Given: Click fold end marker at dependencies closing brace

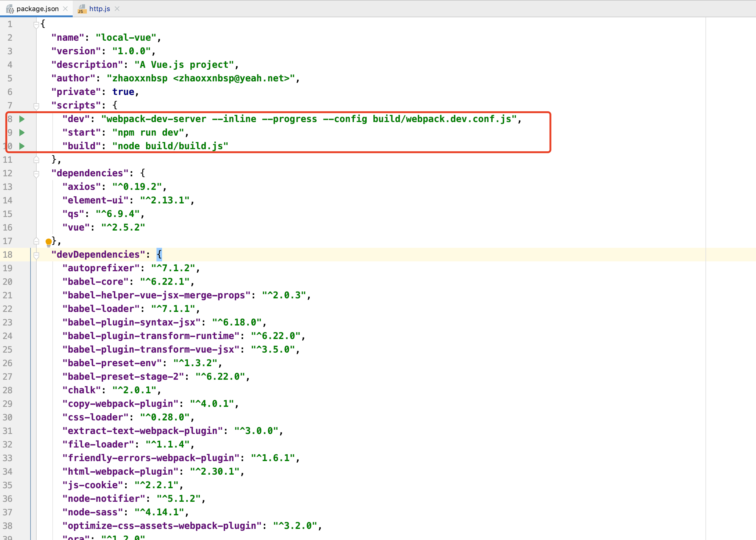Looking at the screenshot, I should (x=36, y=241).
